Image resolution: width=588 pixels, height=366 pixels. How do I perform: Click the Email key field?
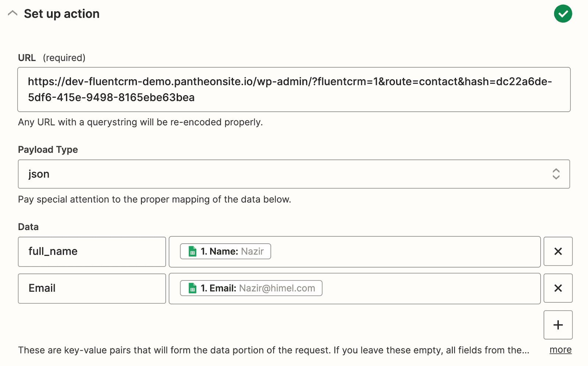tap(92, 288)
